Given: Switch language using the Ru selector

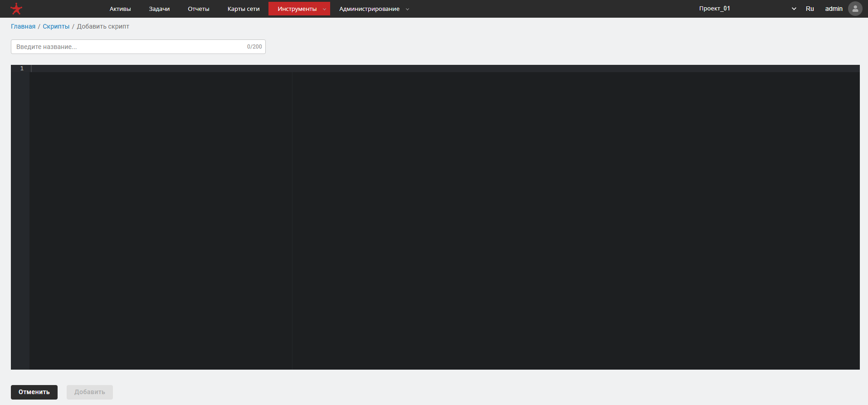Looking at the screenshot, I should [810, 9].
